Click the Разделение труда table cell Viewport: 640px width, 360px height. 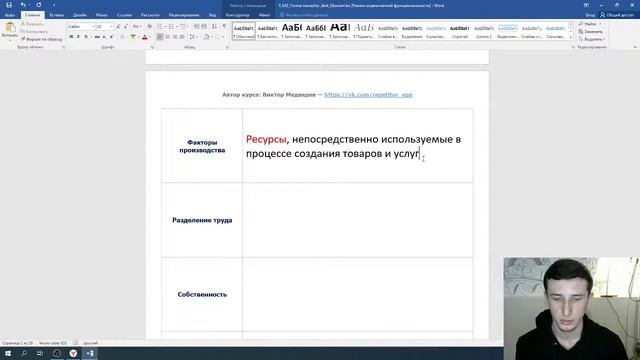coord(202,220)
